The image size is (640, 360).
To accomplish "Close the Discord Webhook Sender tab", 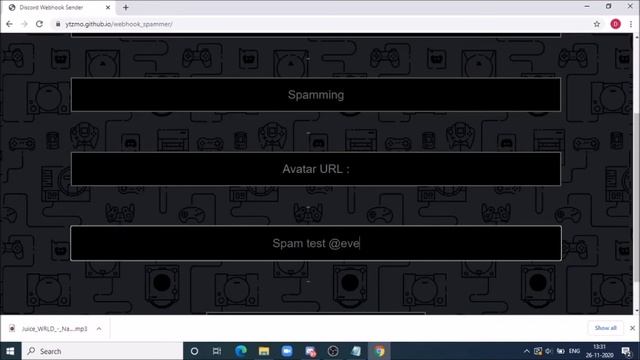I will coord(108,7).
